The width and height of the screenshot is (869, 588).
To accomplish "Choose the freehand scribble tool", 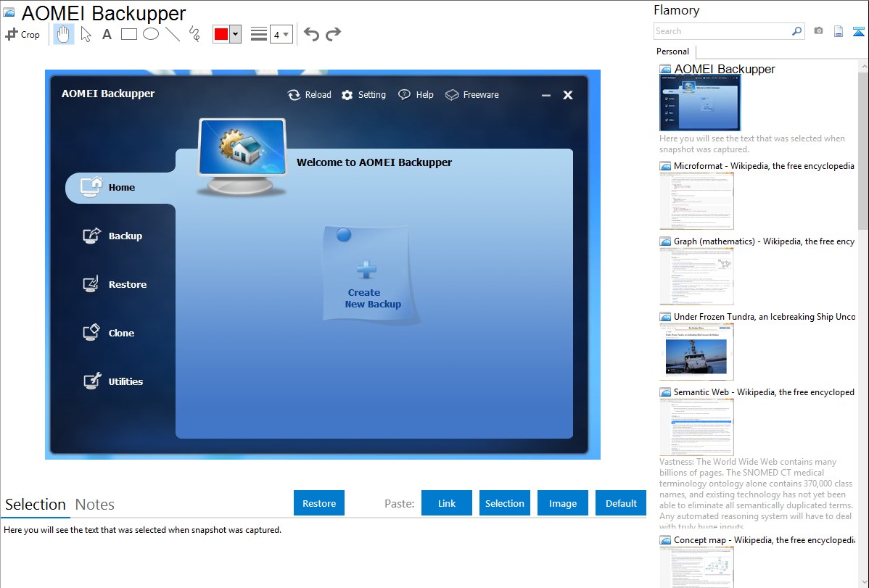I will tap(194, 34).
